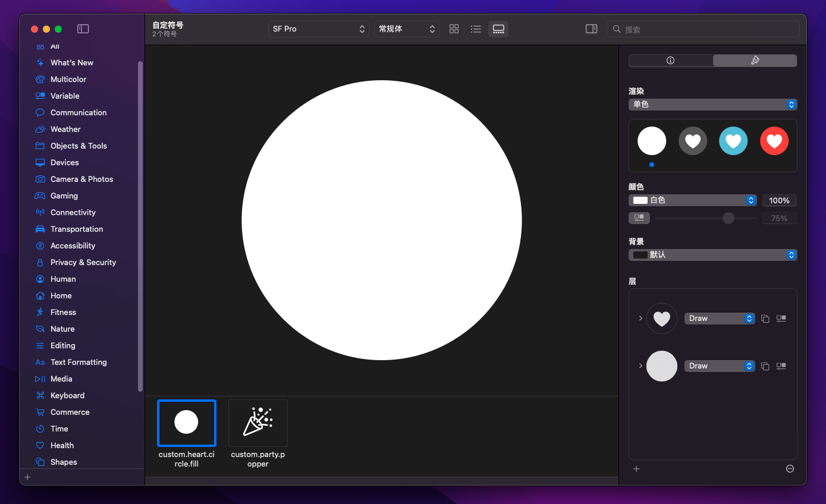Switch to the info inspector tab
Image resolution: width=826 pixels, height=504 pixels.
pos(671,61)
